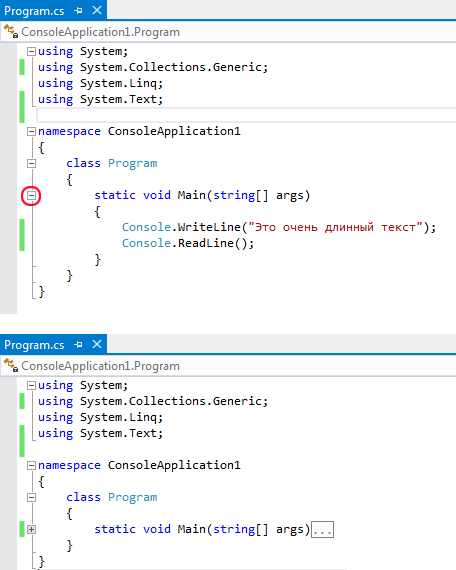Pin the Program.cs tab in the upper editor
The height and width of the screenshot is (570, 456).
click(x=78, y=11)
